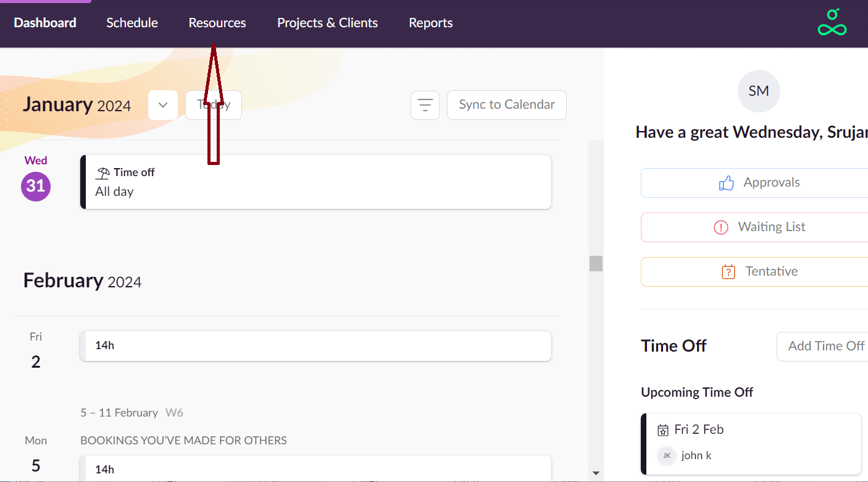
Task: Click the scrollbar down arrow
Action: [596, 473]
